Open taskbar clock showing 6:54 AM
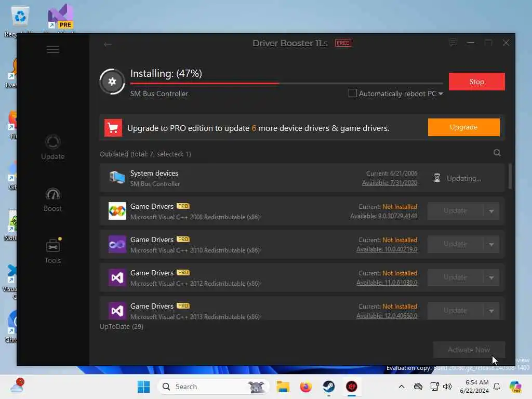The height and width of the screenshot is (399, 532). [474, 387]
